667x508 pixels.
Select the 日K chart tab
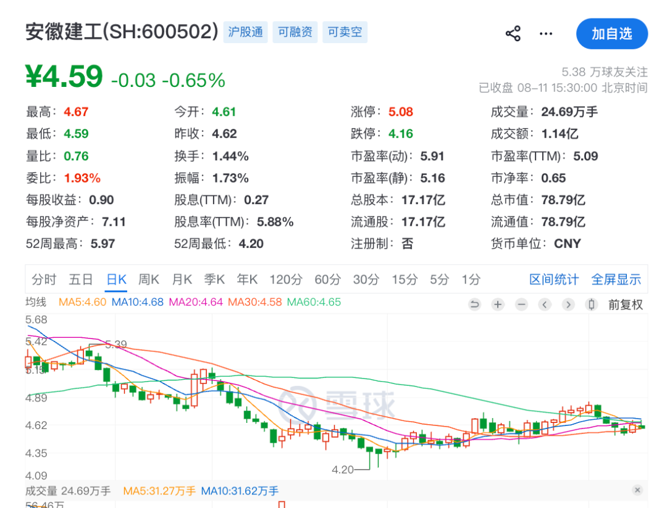click(x=116, y=280)
